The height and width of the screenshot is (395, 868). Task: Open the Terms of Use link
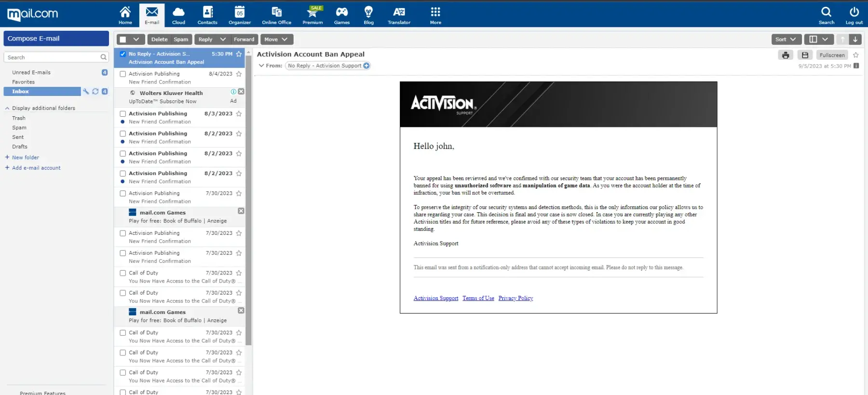[x=478, y=298]
